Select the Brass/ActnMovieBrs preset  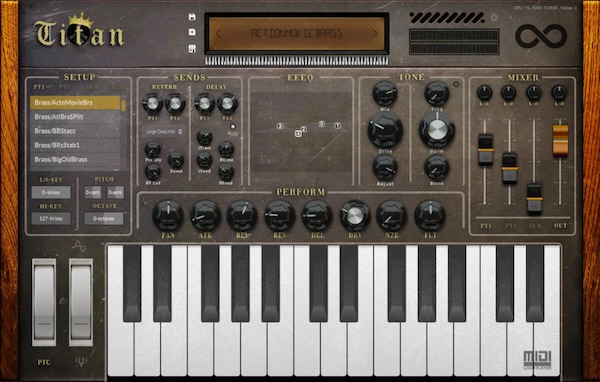(x=75, y=103)
